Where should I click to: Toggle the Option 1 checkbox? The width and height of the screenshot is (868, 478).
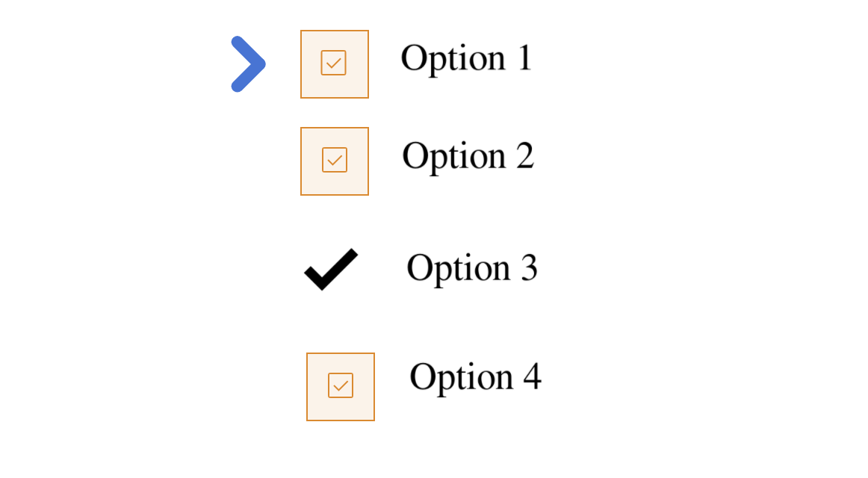pos(335,64)
